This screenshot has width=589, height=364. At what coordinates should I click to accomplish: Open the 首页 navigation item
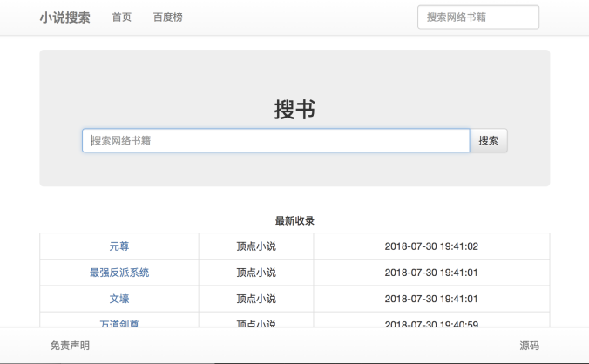click(122, 17)
